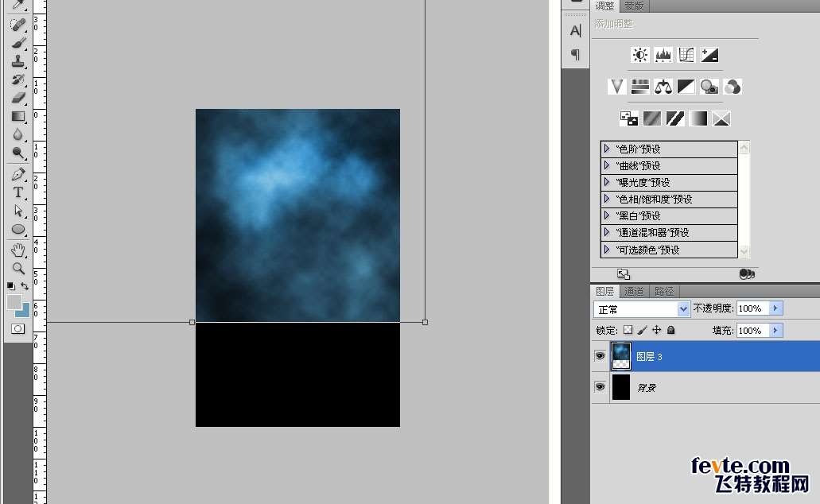Add a Threshold adjustment
The height and width of the screenshot is (504, 820).
[674, 118]
